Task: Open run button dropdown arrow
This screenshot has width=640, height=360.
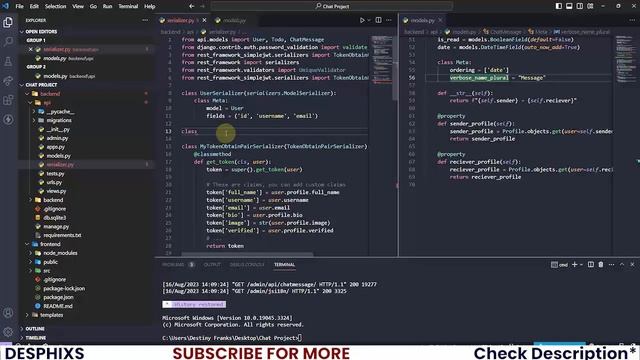Action: tap(369, 20)
